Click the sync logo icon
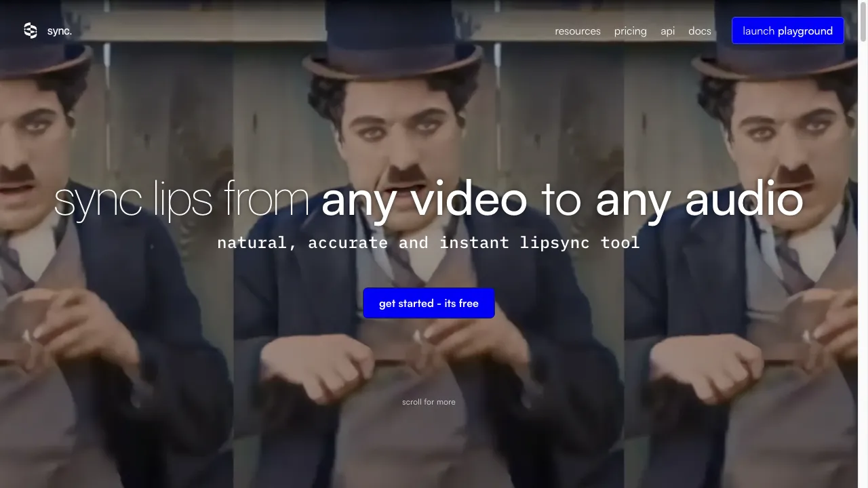The height and width of the screenshot is (488, 868). coord(31,30)
